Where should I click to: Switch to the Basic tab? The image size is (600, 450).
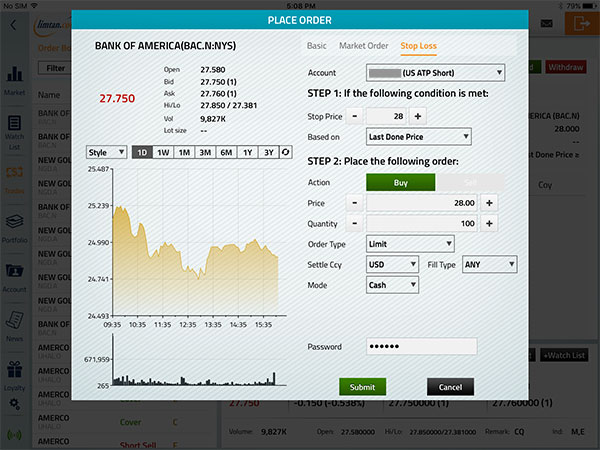316,46
